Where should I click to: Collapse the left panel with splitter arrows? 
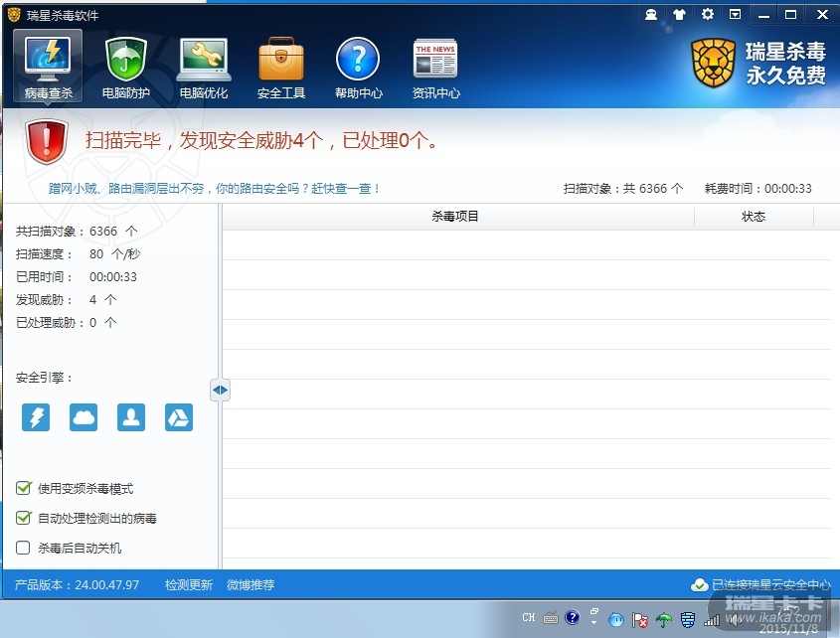[x=220, y=390]
